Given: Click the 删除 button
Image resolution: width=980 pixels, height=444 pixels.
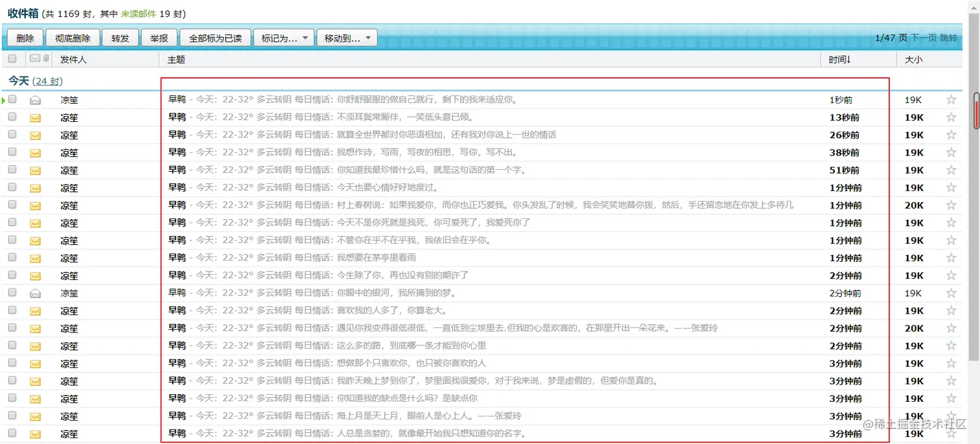Looking at the screenshot, I should point(25,38).
